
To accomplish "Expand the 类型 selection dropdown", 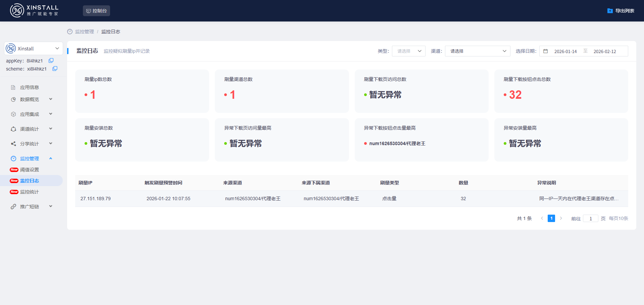I will pos(408,51).
